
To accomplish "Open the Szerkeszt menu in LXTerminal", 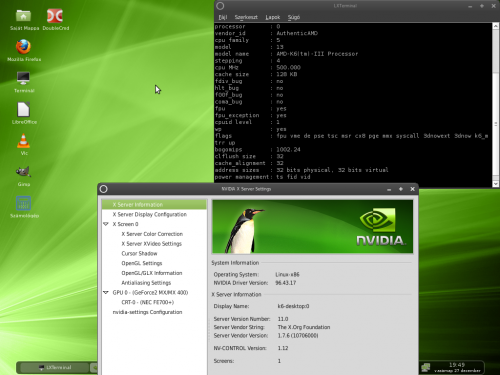I will click(x=246, y=17).
